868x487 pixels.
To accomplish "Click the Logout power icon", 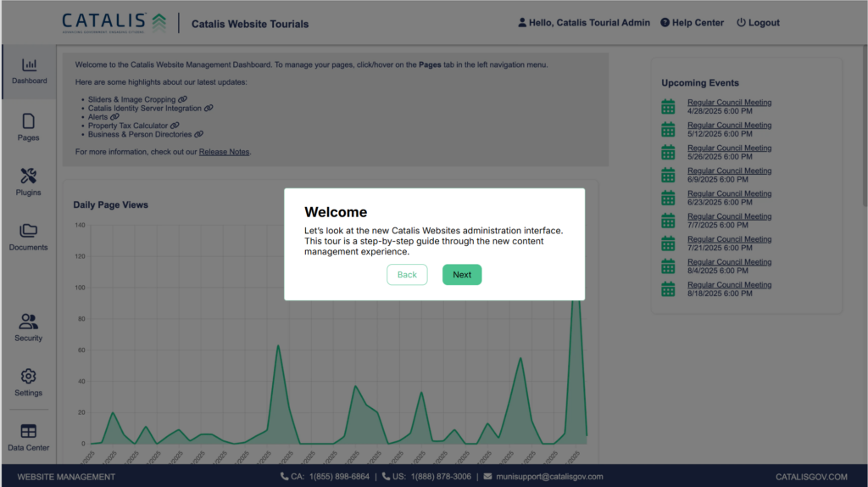I will point(741,23).
